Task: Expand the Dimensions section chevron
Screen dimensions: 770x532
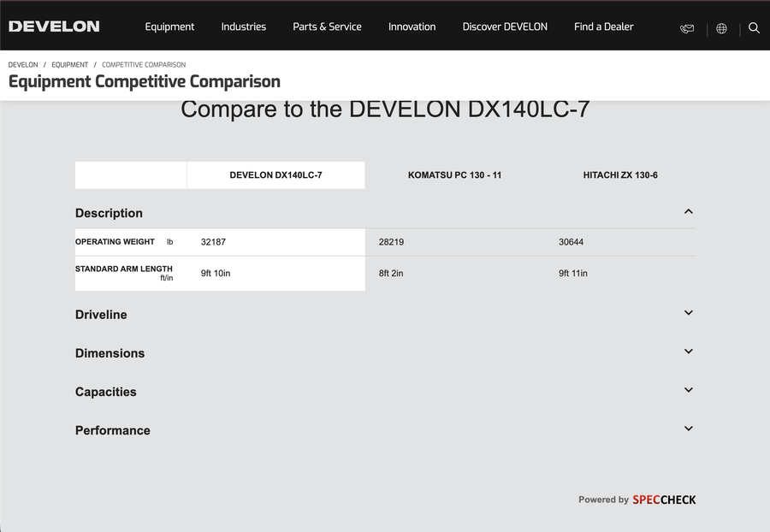Action: click(689, 352)
